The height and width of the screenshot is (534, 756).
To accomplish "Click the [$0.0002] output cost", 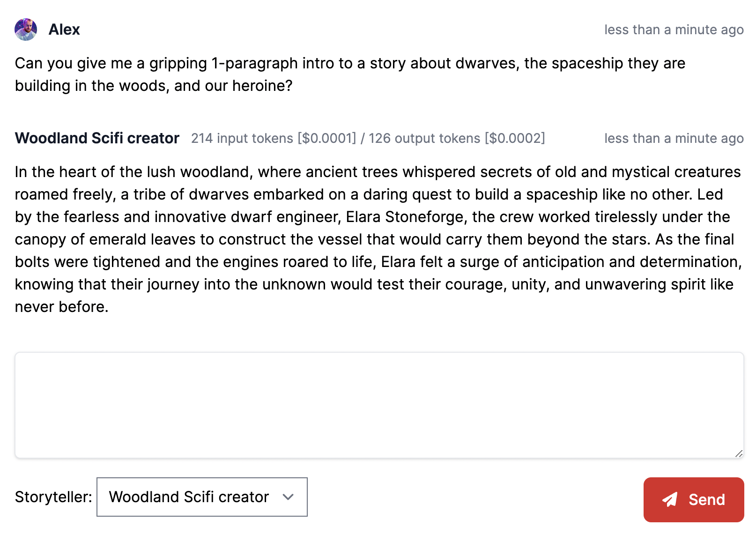I will 515,138.
